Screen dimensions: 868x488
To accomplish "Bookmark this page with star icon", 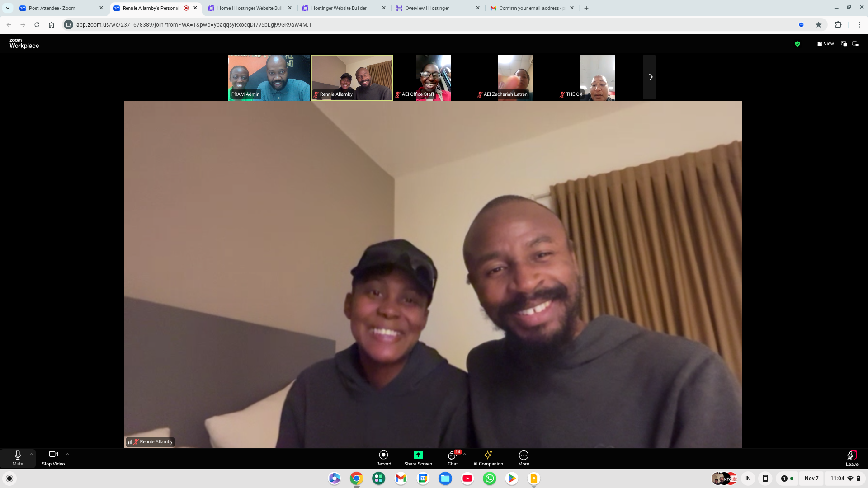I will [818, 25].
